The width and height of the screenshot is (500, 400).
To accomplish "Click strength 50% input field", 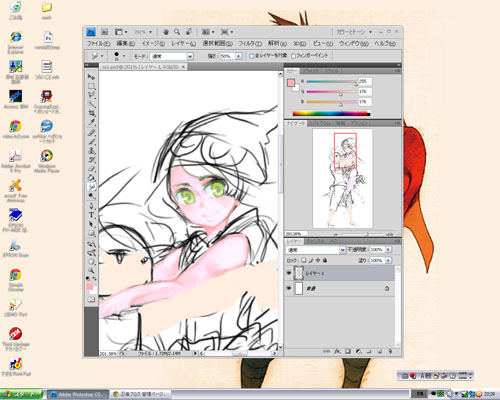I will 228,56.
